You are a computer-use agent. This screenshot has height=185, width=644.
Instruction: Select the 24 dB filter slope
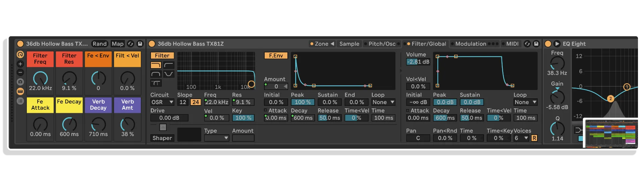coord(196,102)
